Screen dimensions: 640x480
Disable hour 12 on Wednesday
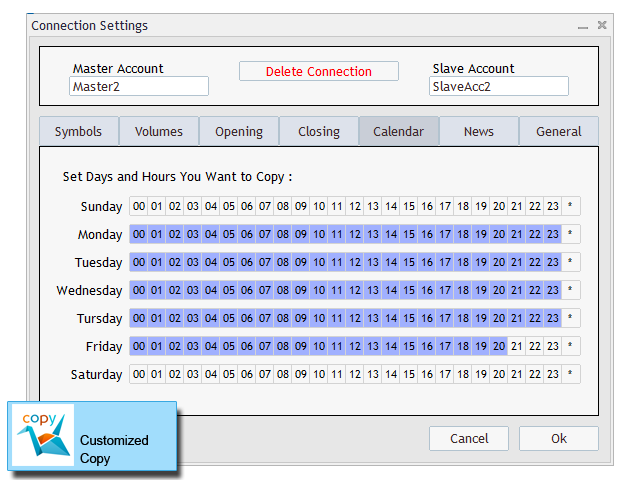click(355, 291)
